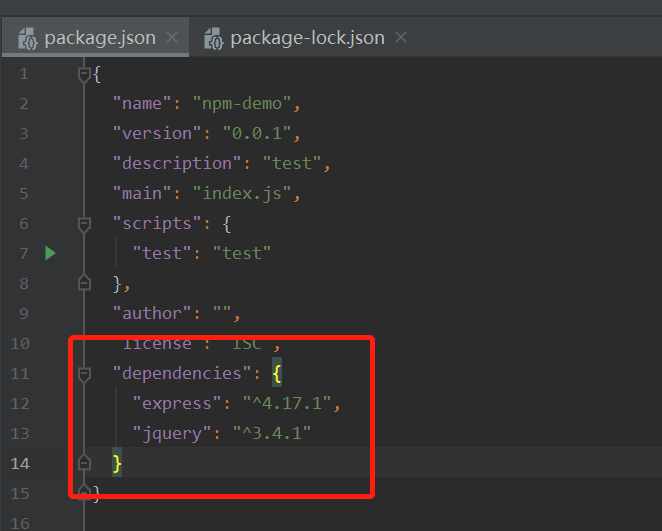Click the "main" key on line 5

click(141, 193)
